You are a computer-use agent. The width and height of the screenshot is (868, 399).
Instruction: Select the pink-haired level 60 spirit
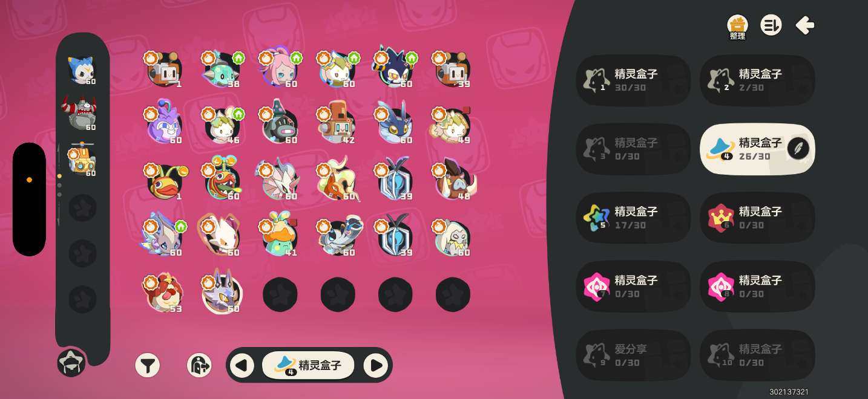click(x=280, y=70)
